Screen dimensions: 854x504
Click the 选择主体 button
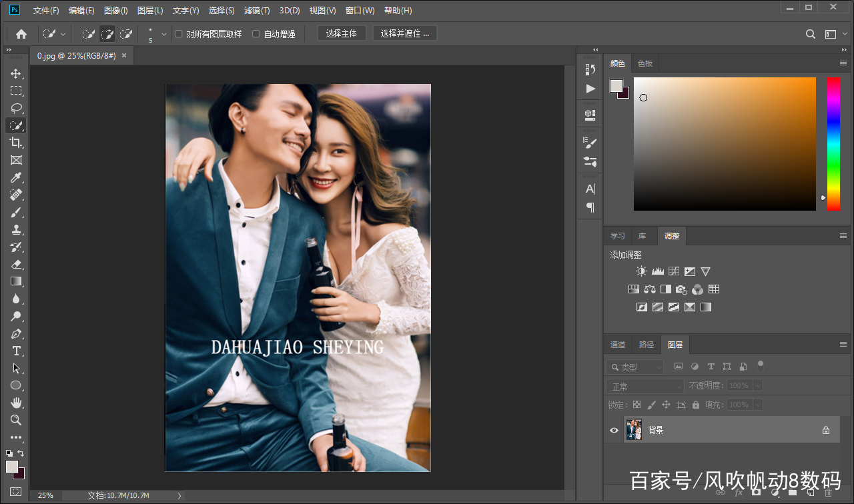pos(342,32)
